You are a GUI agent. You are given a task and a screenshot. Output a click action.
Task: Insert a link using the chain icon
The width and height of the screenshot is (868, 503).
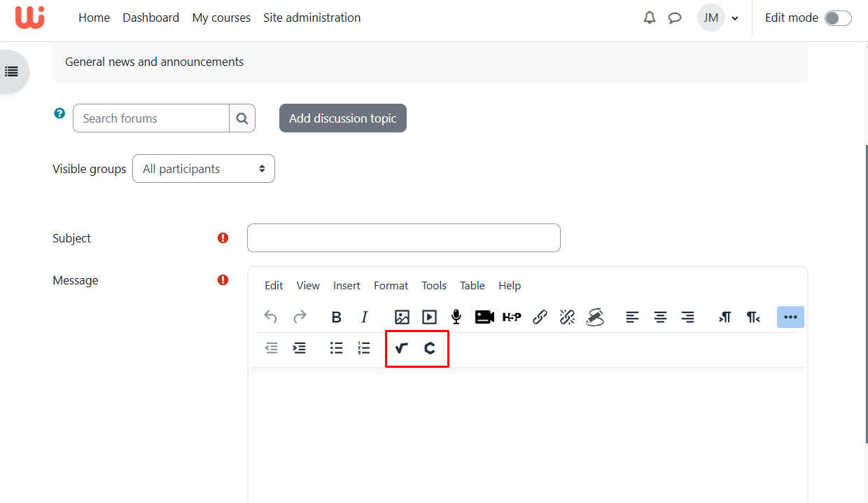540,317
